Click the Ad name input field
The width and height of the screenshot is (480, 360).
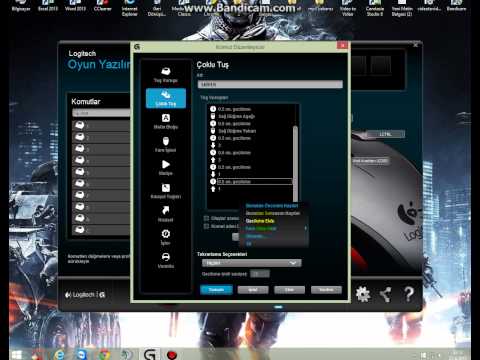tap(270, 84)
